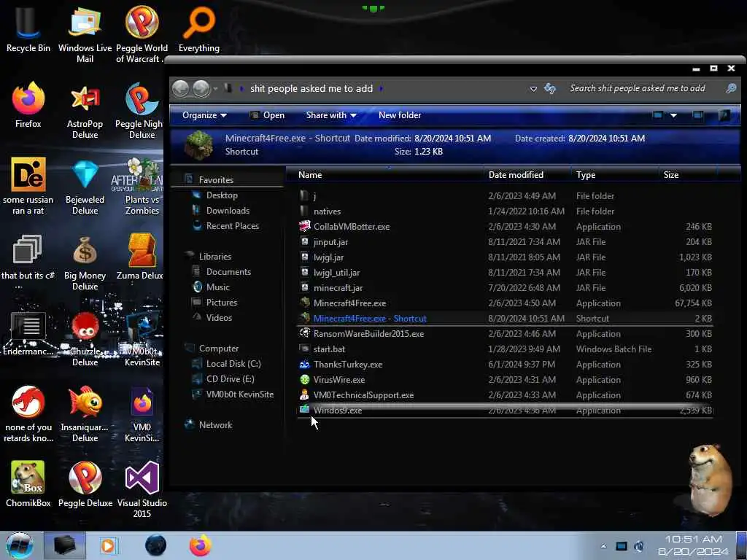Screen dimensions: 747x560
Task: Open the Organize dropdown menu
Action: (204, 115)
